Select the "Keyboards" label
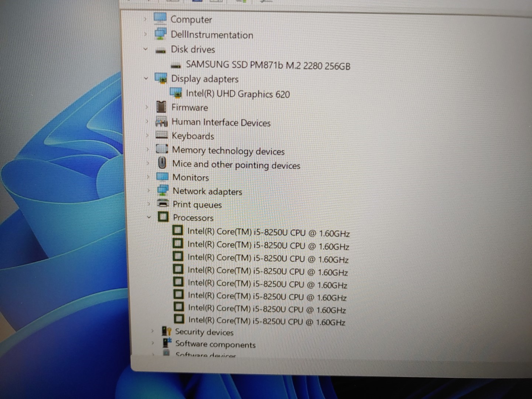 point(193,136)
